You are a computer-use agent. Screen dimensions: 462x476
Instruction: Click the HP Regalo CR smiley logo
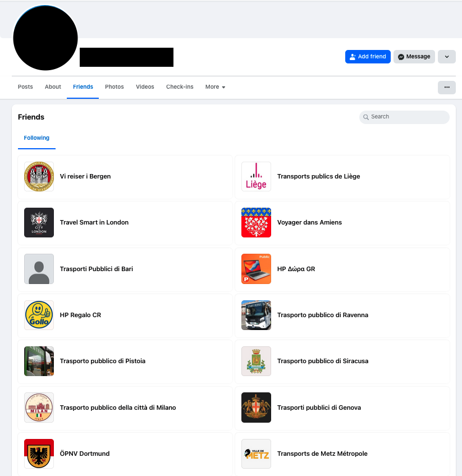39,315
